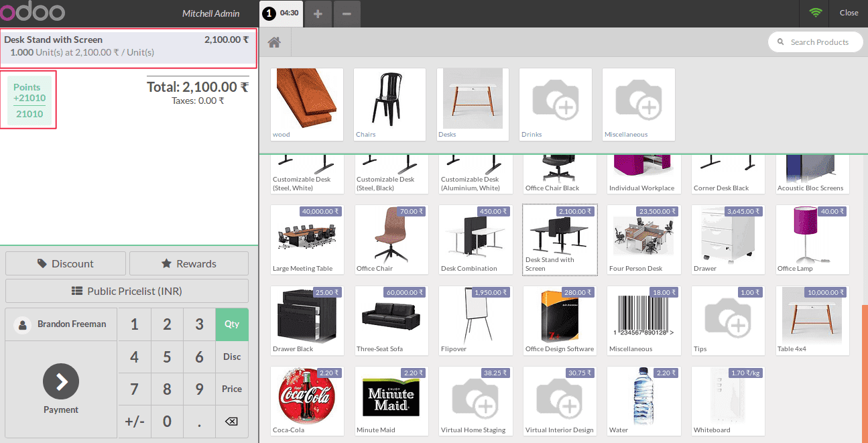Screen dimensions: 868x443
Task: Add Drawer Black product
Action: pos(307,320)
